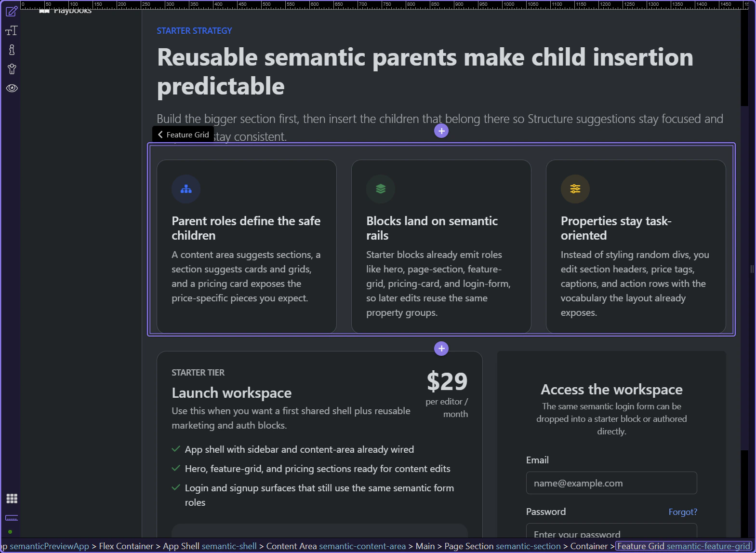Select Feature Grid breadcrumb item
Viewport: 756px width, 553px height.
point(683,546)
